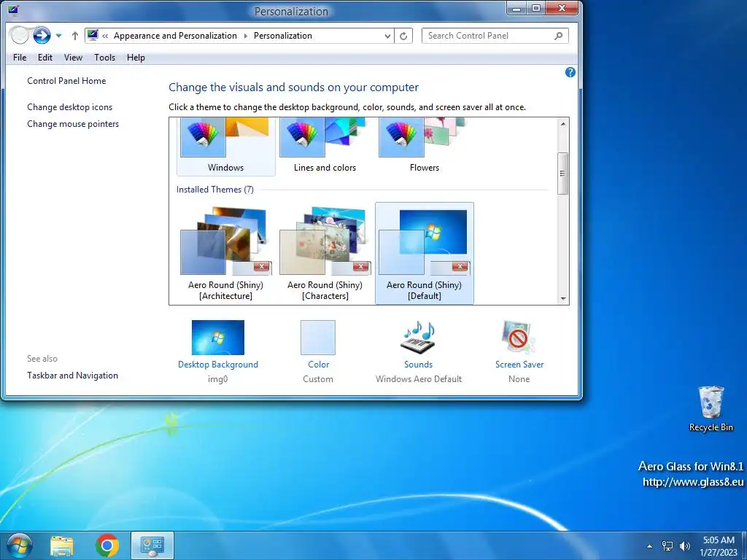
Task: Click 'Custom' text under Color
Action: coord(318,379)
